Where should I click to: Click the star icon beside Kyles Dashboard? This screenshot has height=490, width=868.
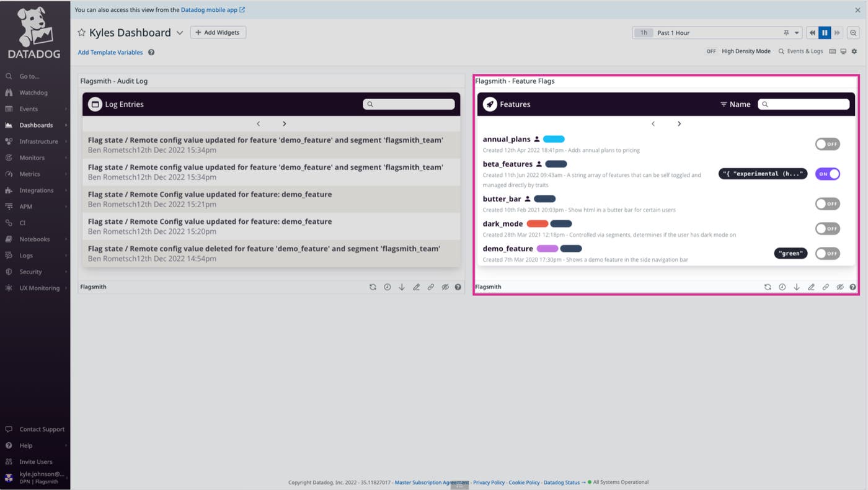[81, 33]
